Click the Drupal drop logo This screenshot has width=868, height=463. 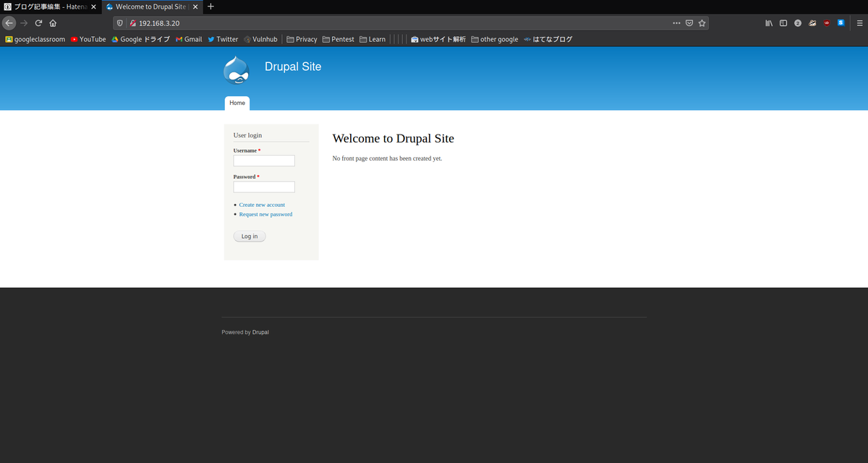point(237,70)
